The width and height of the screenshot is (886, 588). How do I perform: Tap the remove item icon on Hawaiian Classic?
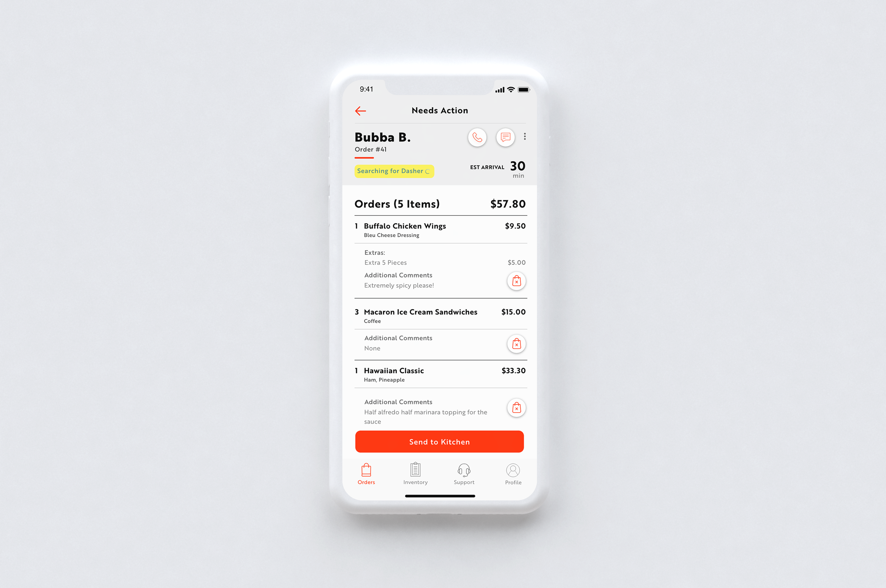coord(516,408)
